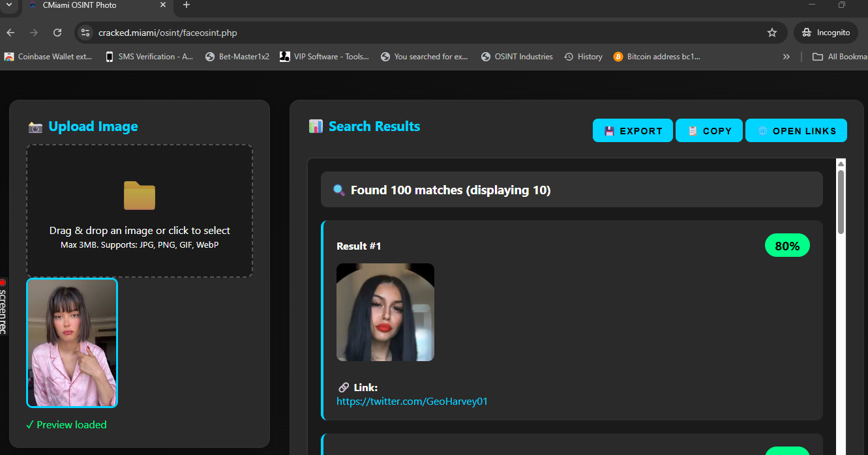Open the History bookmark
Screen dimensions: 868x455
tap(584, 57)
